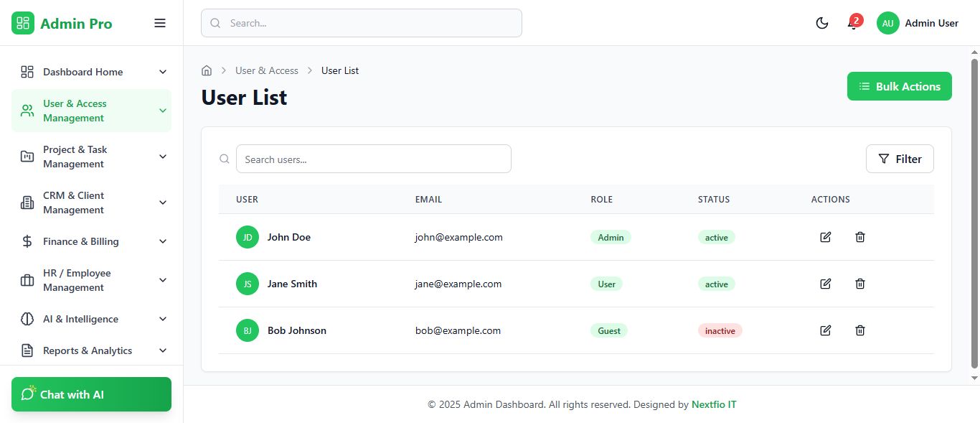This screenshot has width=980, height=423.
Task: Expand Dashboard Home menu chevron
Action: 163,72
